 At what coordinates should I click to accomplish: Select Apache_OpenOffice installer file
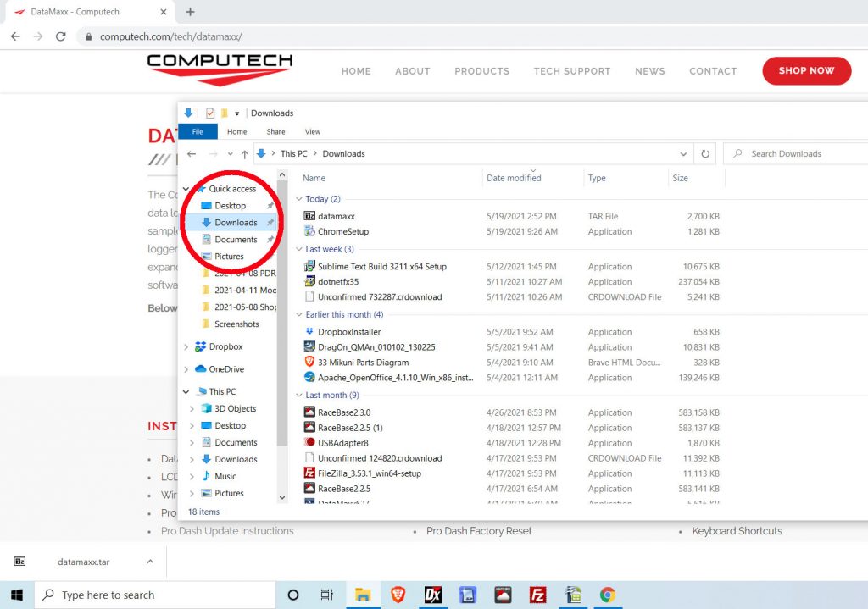tap(395, 378)
